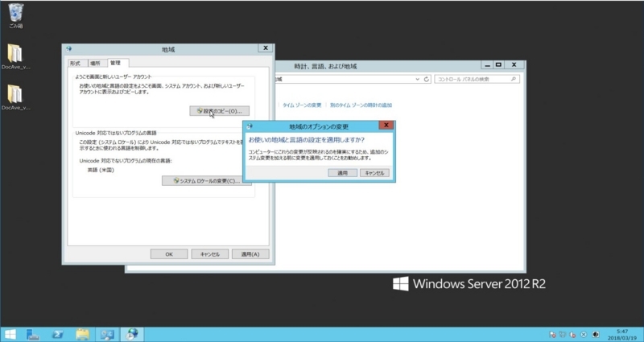The height and width of the screenshot is (342, 644).
Task: Maximize the 時計、言語、および地域 window
Action: point(498,65)
